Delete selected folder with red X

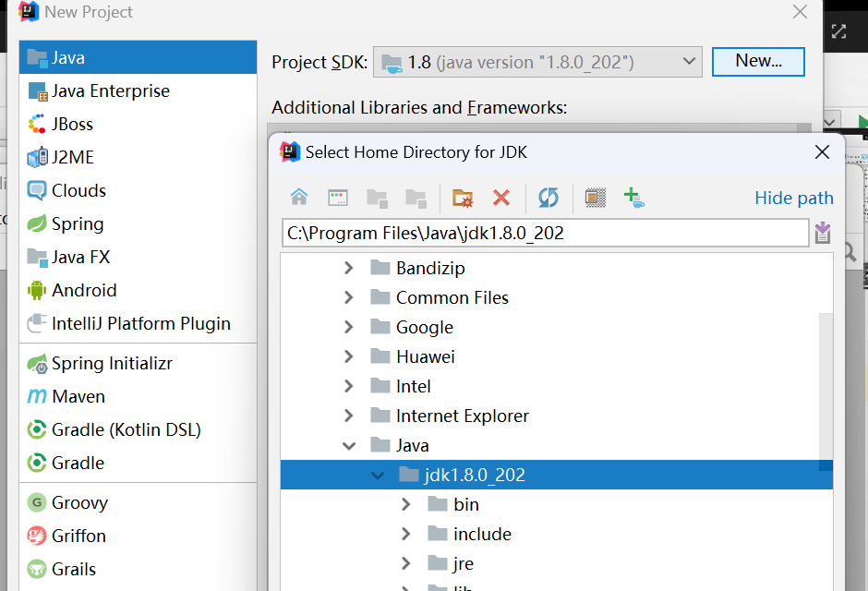coord(501,198)
